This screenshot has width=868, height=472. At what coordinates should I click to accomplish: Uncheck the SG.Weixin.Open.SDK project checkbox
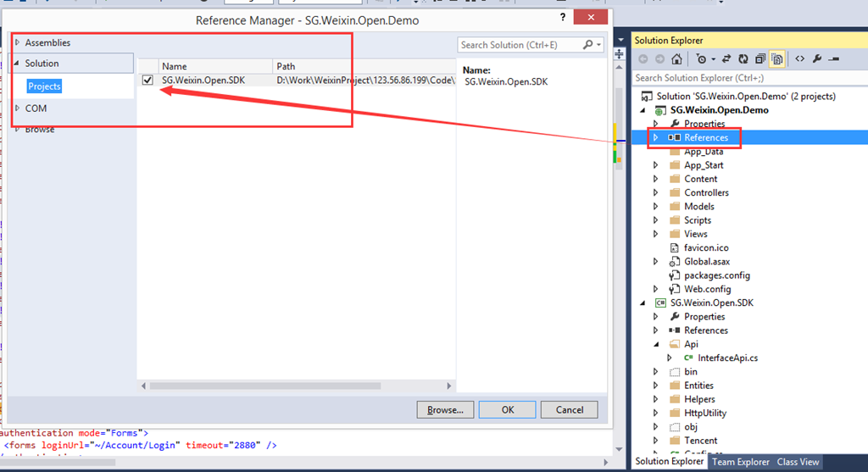pyautogui.click(x=147, y=81)
